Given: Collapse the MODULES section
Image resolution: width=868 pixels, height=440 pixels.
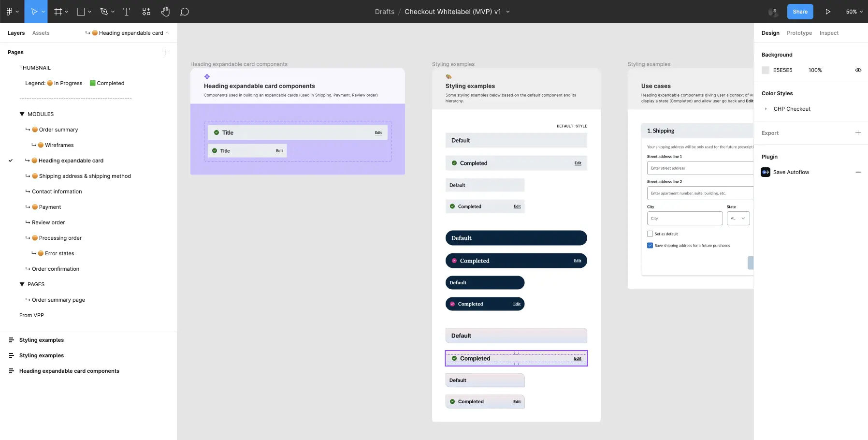Looking at the screenshot, I should pyautogui.click(x=22, y=114).
